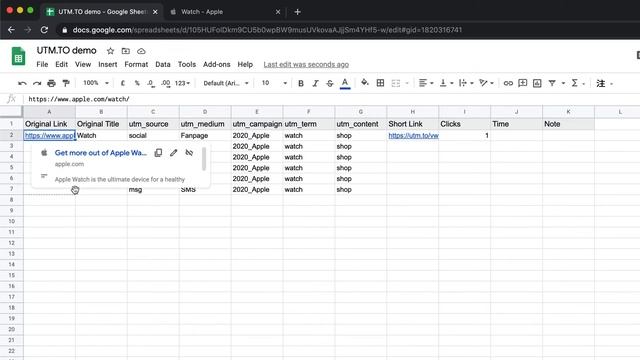Select row 10 header

click(x=11, y=221)
